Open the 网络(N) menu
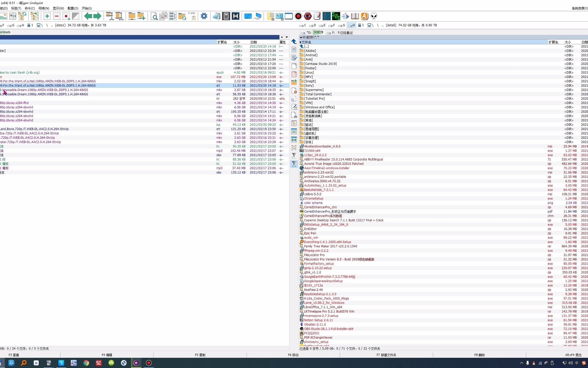The width and height of the screenshot is (588, 368). click(44, 8)
